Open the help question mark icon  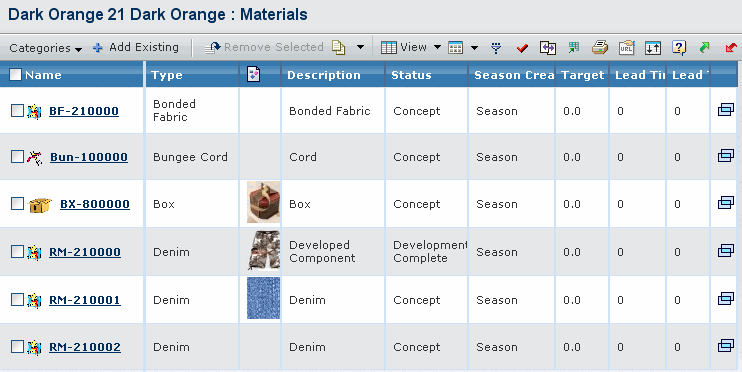pyautogui.click(x=679, y=47)
